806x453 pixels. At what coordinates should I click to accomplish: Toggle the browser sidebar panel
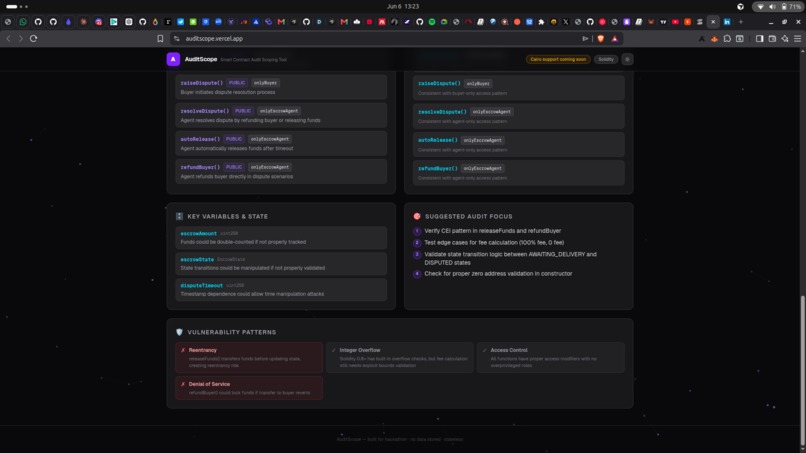(x=759, y=39)
